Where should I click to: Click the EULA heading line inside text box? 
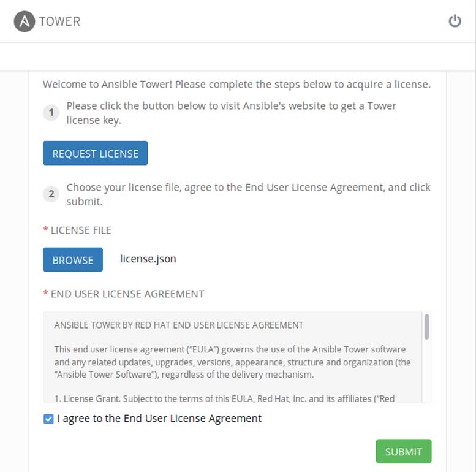(179, 325)
